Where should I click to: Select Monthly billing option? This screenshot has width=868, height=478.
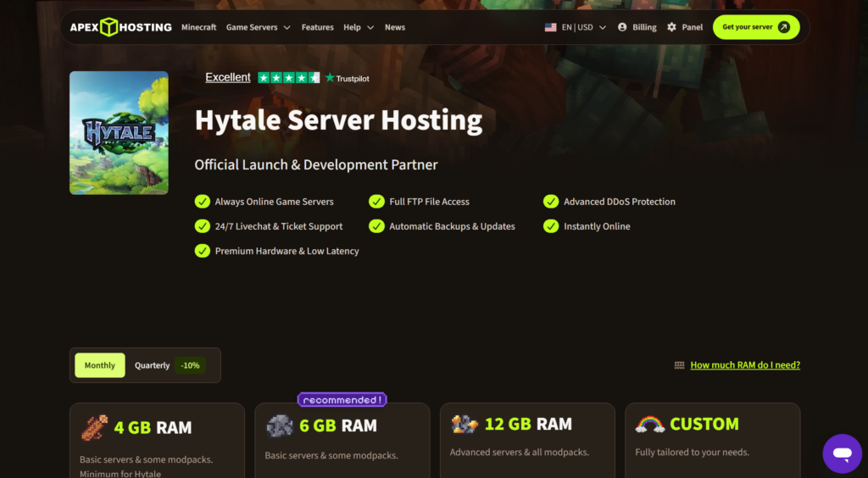pos(100,365)
